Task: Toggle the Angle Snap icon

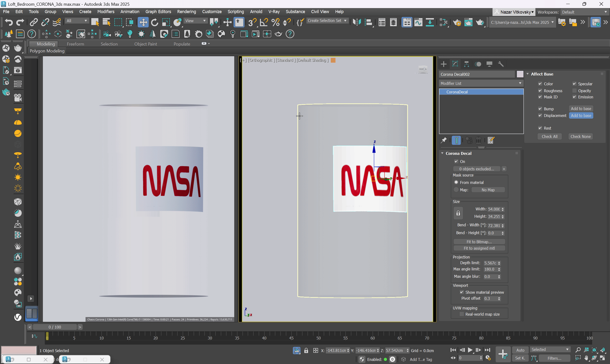Action: (x=264, y=22)
